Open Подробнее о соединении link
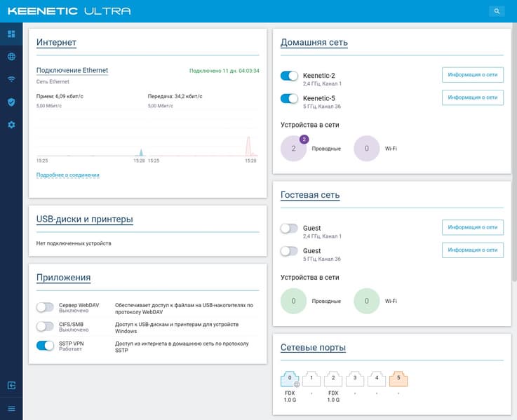 coord(67,175)
